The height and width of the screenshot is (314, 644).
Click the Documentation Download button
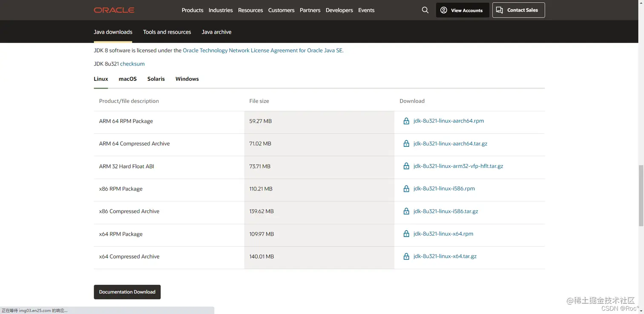pos(127,292)
